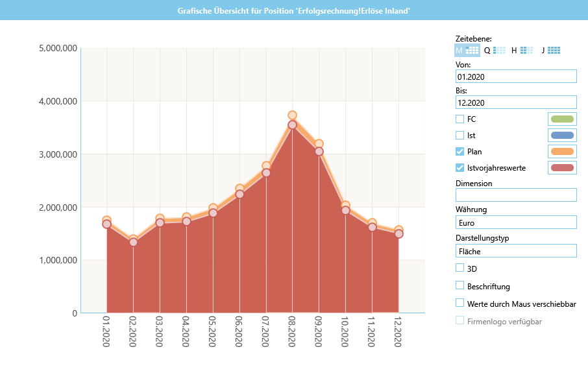588x371 pixels.
Task: Click the Istvorjahreswerte point for 10.2020
Action: [x=346, y=210]
